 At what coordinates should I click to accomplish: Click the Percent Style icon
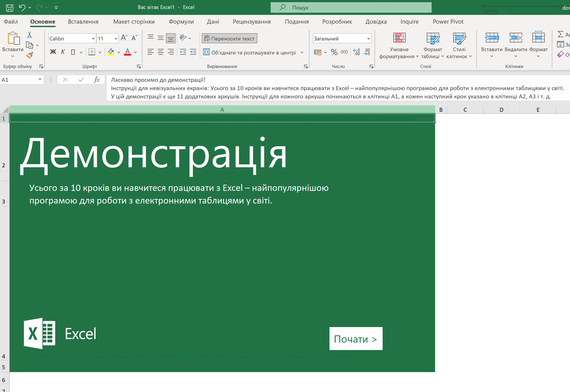point(334,52)
